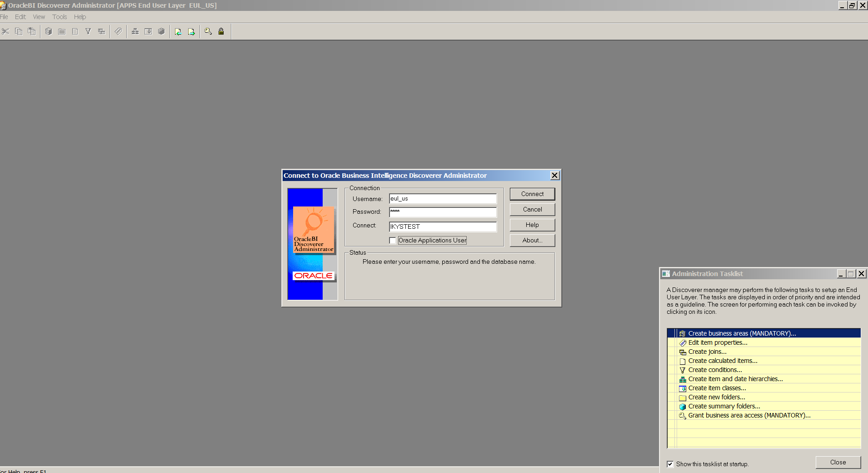Select Create summary folders... task
The height and width of the screenshot is (473, 868).
coord(724,406)
